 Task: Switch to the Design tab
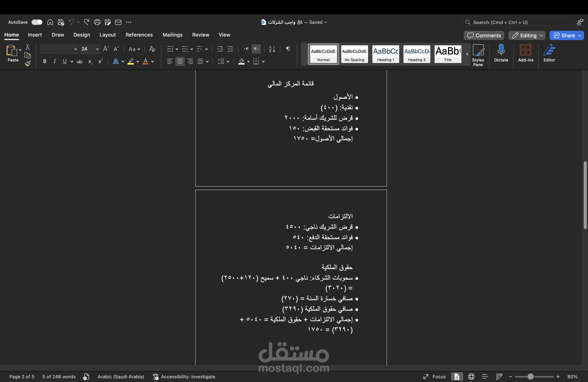pyautogui.click(x=82, y=35)
